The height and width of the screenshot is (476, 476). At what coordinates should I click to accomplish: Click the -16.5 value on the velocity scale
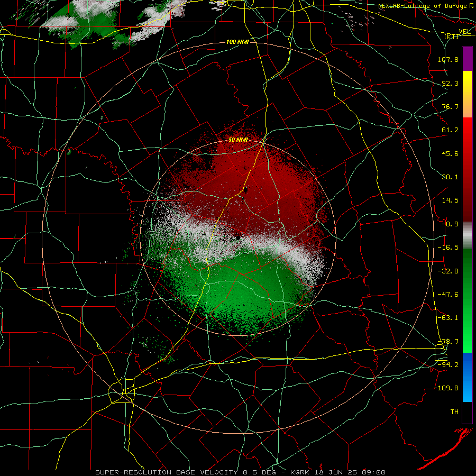click(x=448, y=248)
